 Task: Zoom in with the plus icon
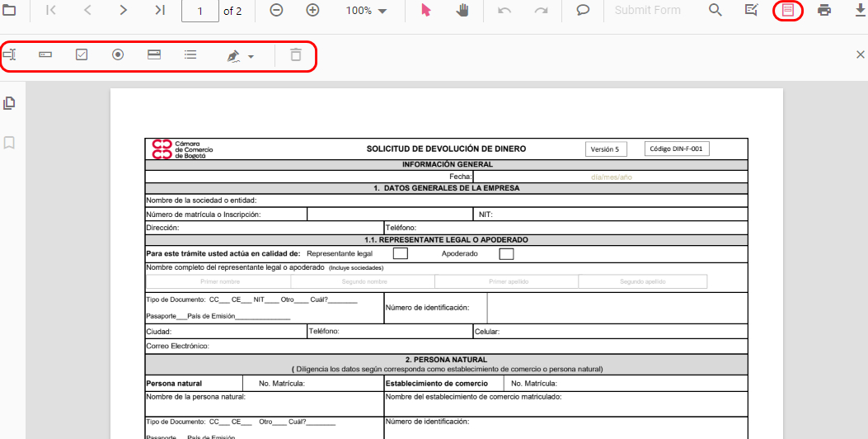point(312,10)
